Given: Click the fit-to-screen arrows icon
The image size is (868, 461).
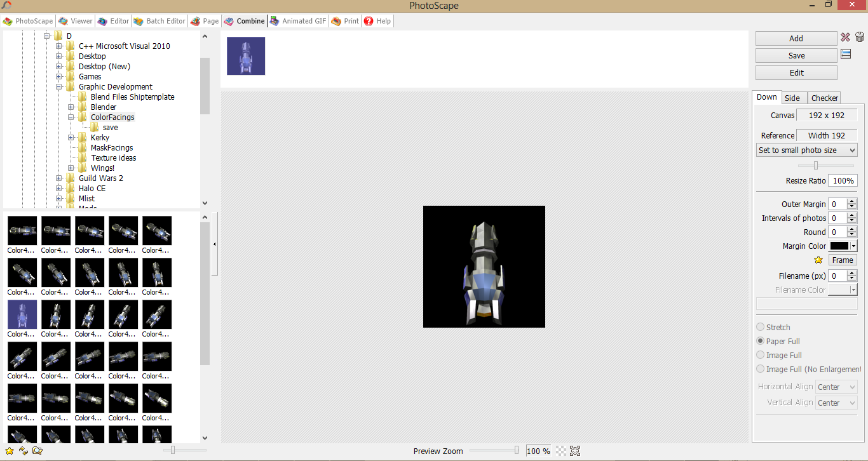Looking at the screenshot, I should [575, 451].
